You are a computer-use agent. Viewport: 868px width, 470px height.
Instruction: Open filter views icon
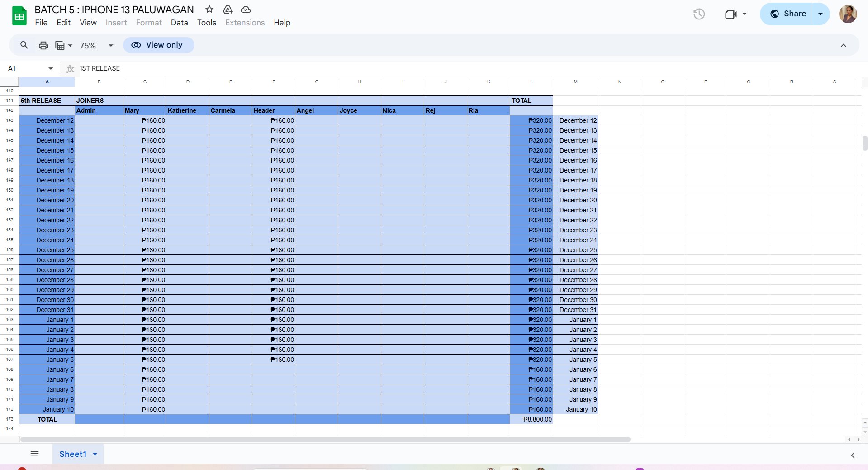pyautogui.click(x=60, y=45)
